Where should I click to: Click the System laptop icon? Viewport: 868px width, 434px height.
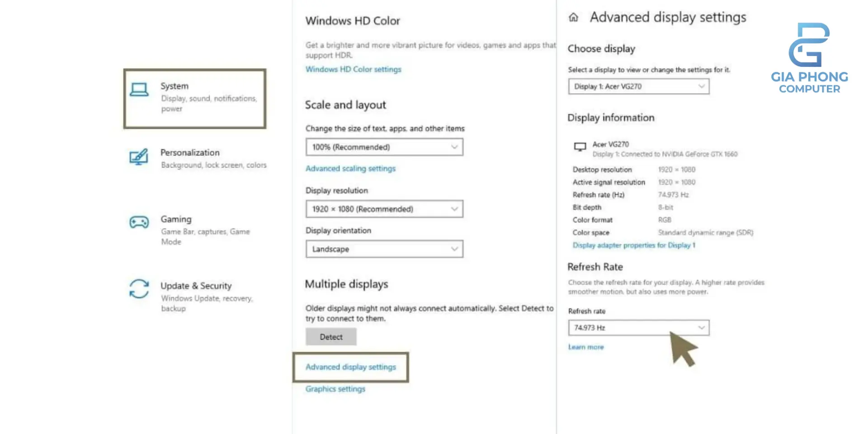coord(139,90)
